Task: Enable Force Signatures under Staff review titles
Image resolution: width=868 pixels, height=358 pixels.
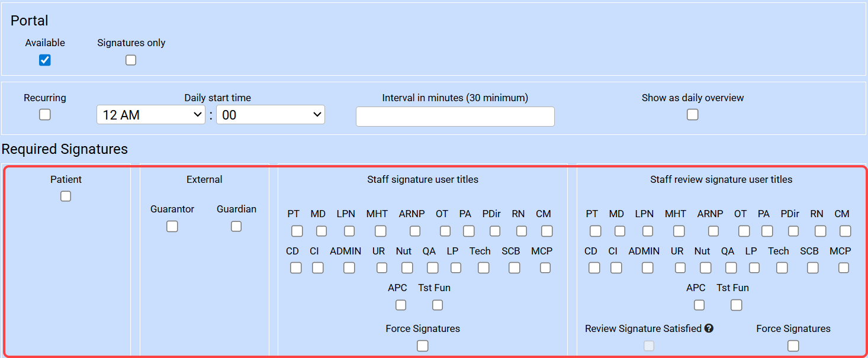Action: coord(793,346)
